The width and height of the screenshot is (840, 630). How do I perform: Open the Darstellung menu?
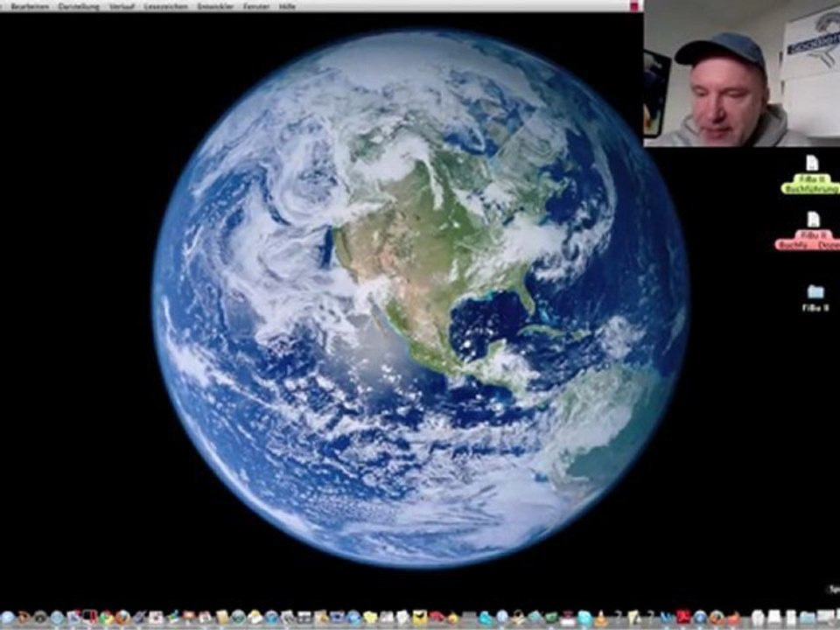[79, 6]
